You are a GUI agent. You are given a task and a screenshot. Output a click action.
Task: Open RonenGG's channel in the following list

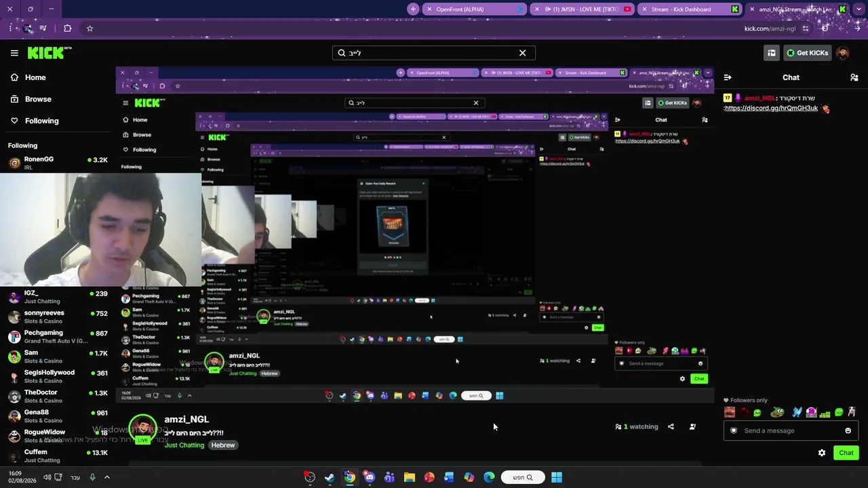point(57,163)
